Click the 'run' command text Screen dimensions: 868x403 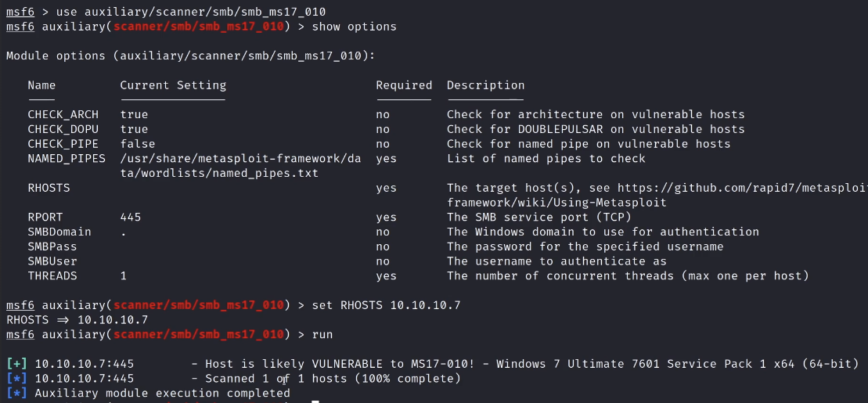[x=322, y=335]
